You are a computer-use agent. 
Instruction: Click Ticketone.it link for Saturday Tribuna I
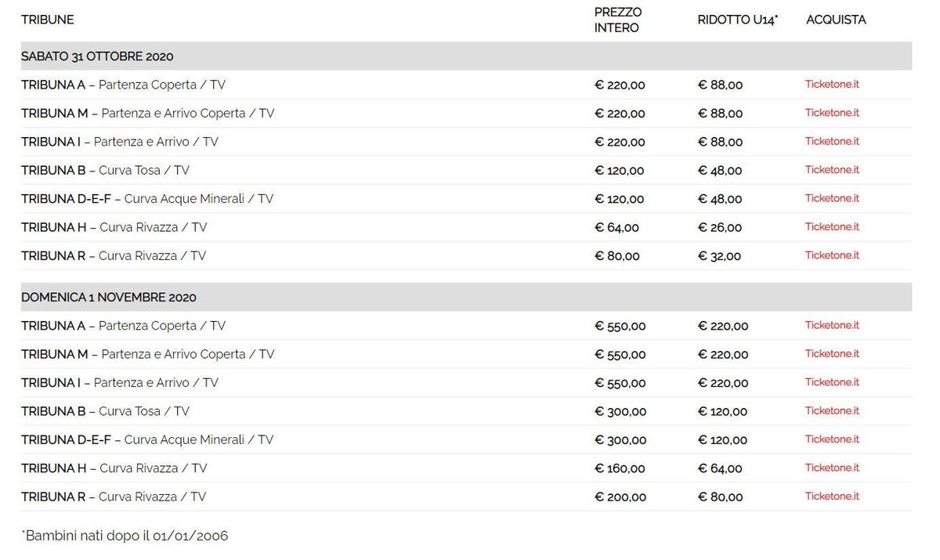coord(832,142)
